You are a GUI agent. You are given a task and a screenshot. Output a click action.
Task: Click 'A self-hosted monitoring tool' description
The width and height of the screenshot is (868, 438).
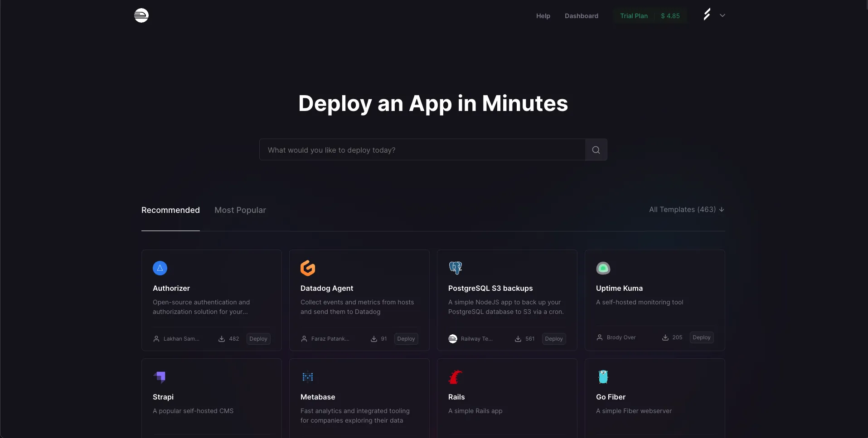(640, 303)
